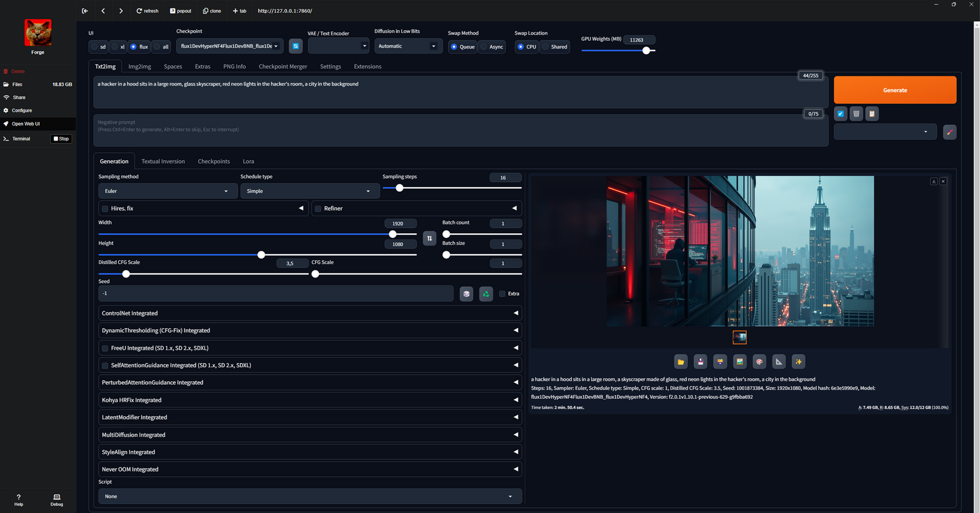Send image to inpaint via palette icon
Image resolution: width=980 pixels, height=513 pixels.
point(759,362)
